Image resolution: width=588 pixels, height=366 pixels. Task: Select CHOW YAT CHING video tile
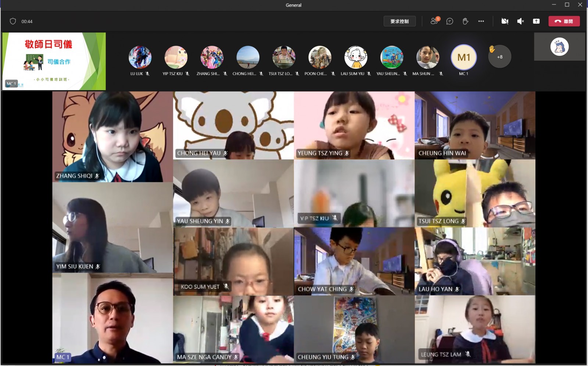click(354, 262)
